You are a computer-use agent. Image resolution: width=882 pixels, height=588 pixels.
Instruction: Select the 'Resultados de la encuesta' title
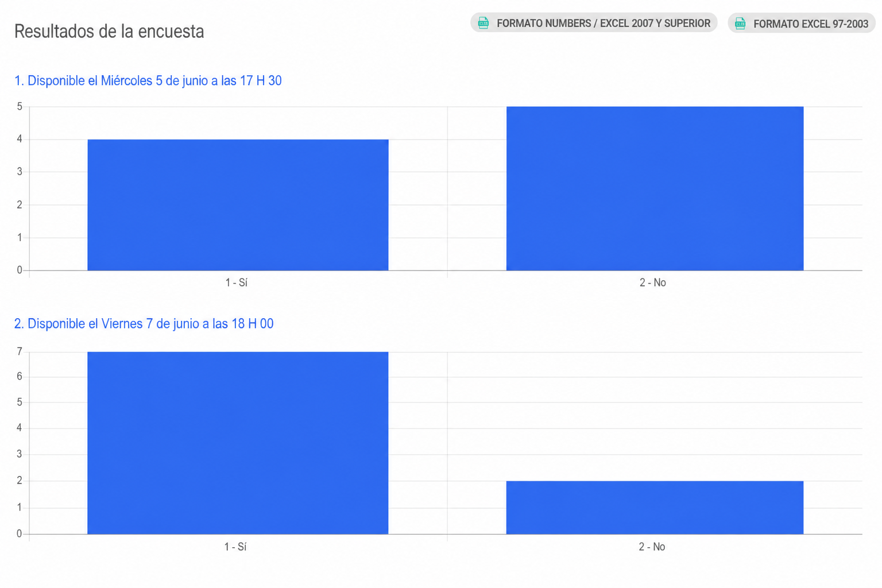tap(109, 31)
